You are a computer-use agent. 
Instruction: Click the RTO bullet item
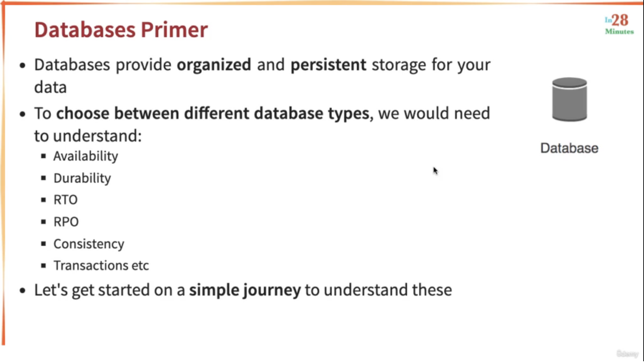tap(65, 200)
